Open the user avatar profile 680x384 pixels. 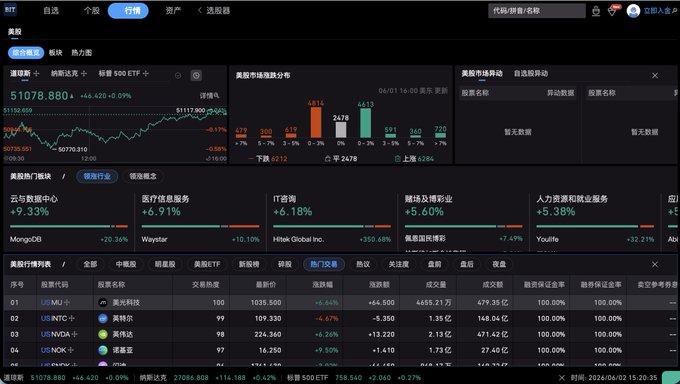pos(633,11)
